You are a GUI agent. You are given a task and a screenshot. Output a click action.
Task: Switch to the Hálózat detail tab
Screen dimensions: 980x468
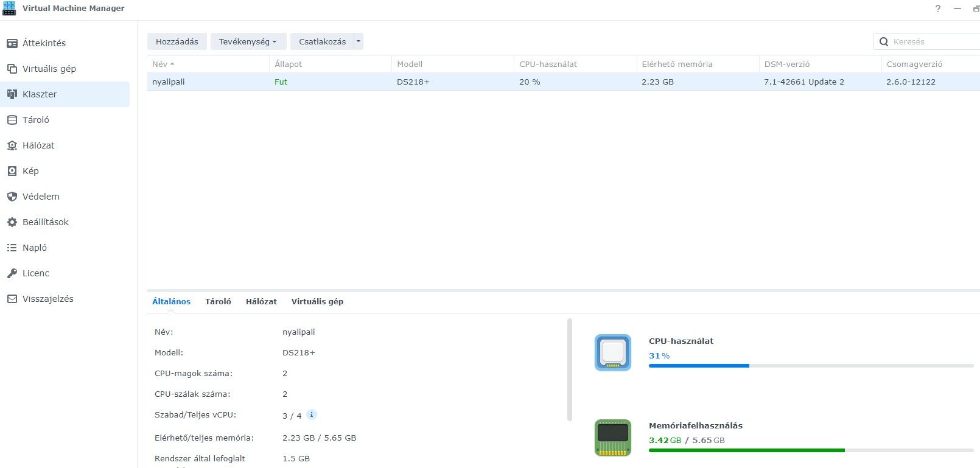[x=261, y=301]
